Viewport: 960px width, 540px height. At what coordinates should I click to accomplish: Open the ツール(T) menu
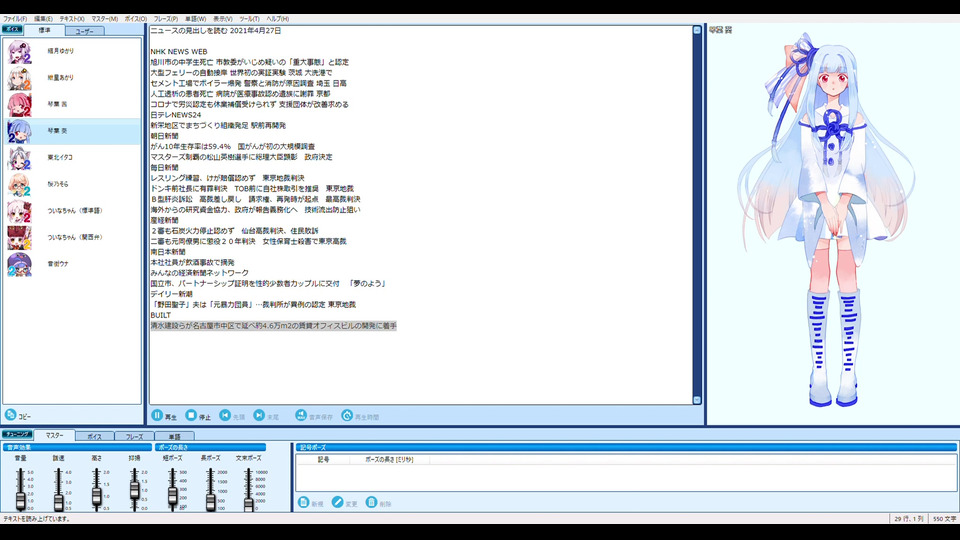coord(249,19)
